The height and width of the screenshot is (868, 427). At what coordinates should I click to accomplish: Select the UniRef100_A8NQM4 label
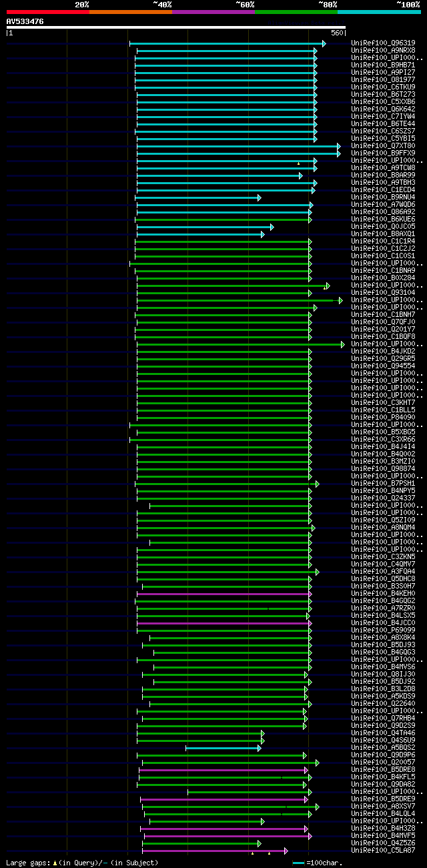click(x=383, y=528)
